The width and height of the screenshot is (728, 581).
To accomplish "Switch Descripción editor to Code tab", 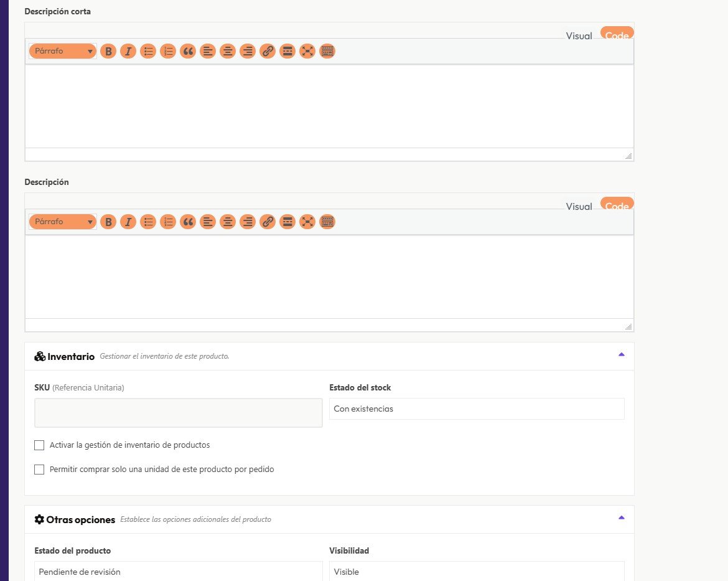I will point(617,205).
